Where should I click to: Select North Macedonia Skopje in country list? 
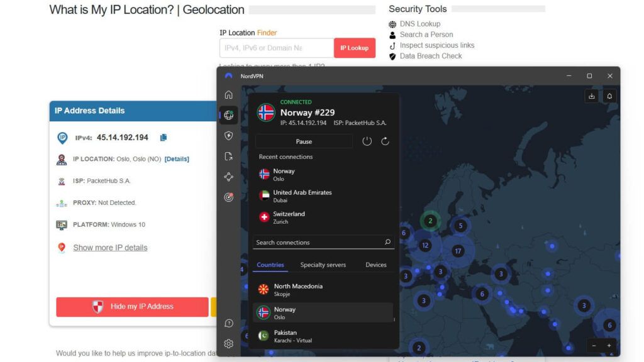point(324,290)
